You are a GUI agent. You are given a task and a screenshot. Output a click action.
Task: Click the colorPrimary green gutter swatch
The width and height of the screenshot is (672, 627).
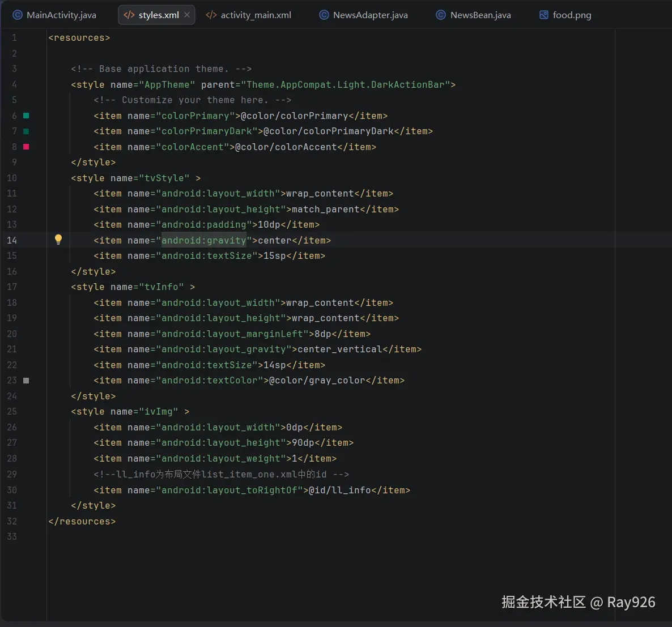[x=26, y=116]
